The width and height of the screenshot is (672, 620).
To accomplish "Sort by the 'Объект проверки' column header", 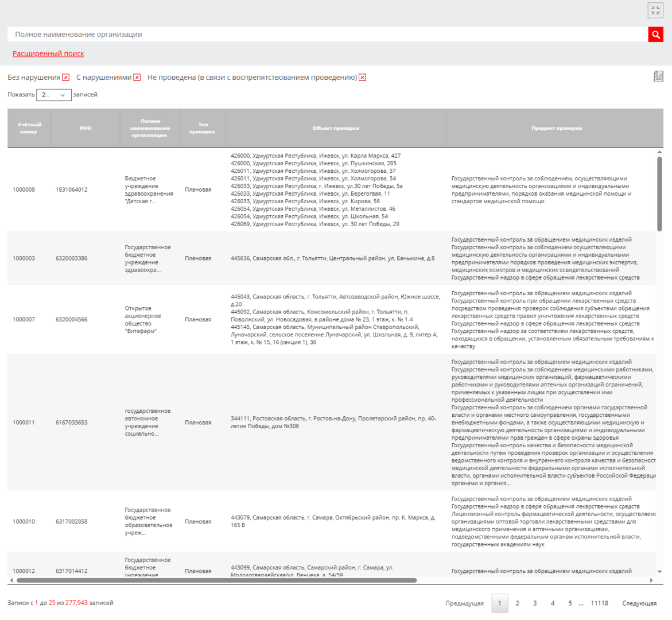I will pyautogui.click(x=336, y=128).
